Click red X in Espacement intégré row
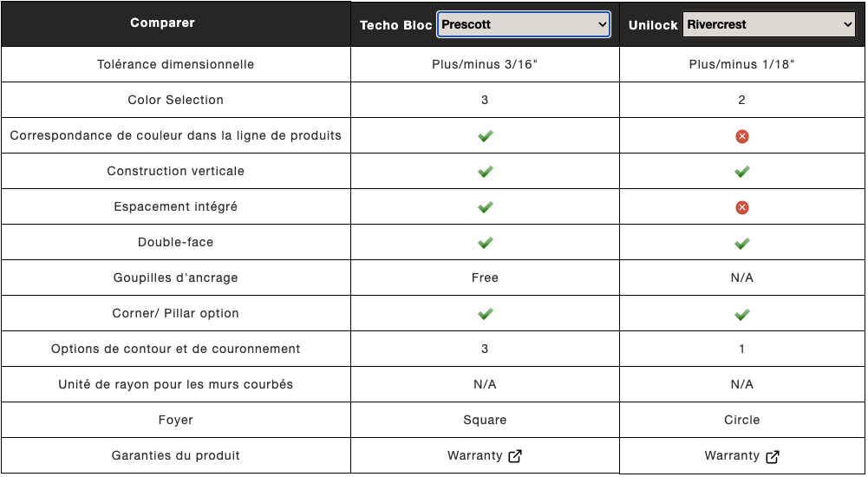 (x=741, y=207)
